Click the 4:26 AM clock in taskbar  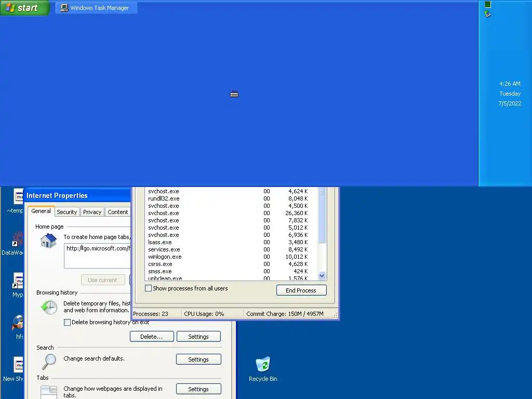pos(510,84)
